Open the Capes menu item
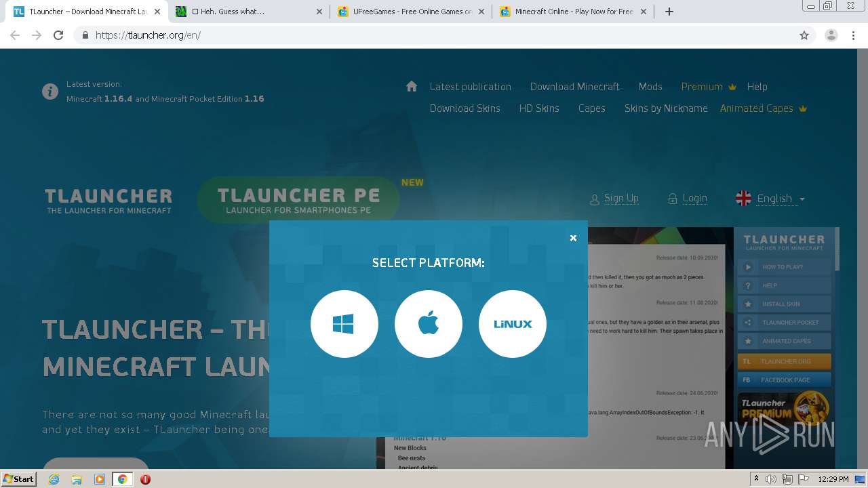868x488 pixels. (592, 108)
